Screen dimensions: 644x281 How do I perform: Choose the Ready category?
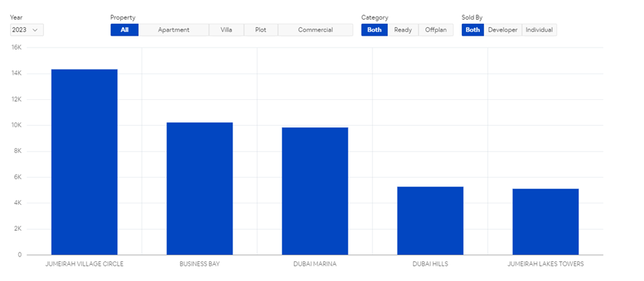(x=403, y=30)
